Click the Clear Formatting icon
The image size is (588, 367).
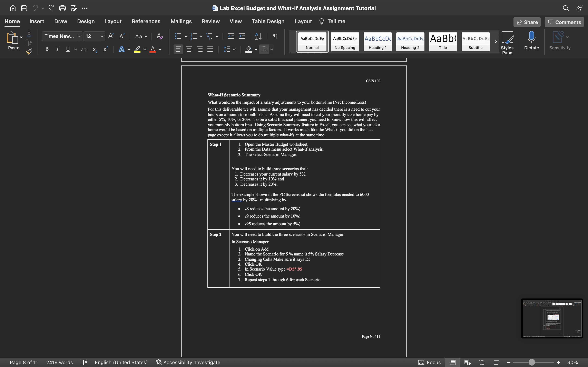tap(160, 36)
